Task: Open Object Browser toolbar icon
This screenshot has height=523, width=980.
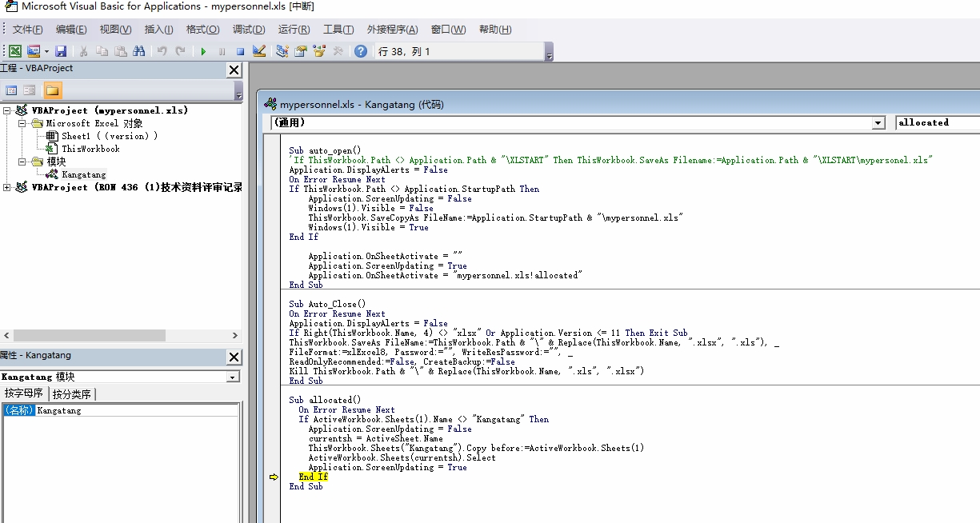Action: tap(319, 51)
